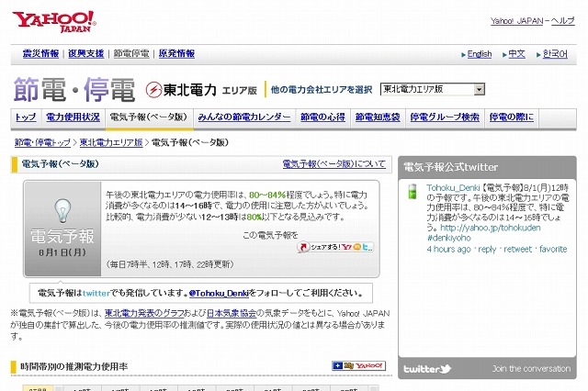Open the 停電の際に tab
The image size is (588, 391).
click(x=512, y=117)
